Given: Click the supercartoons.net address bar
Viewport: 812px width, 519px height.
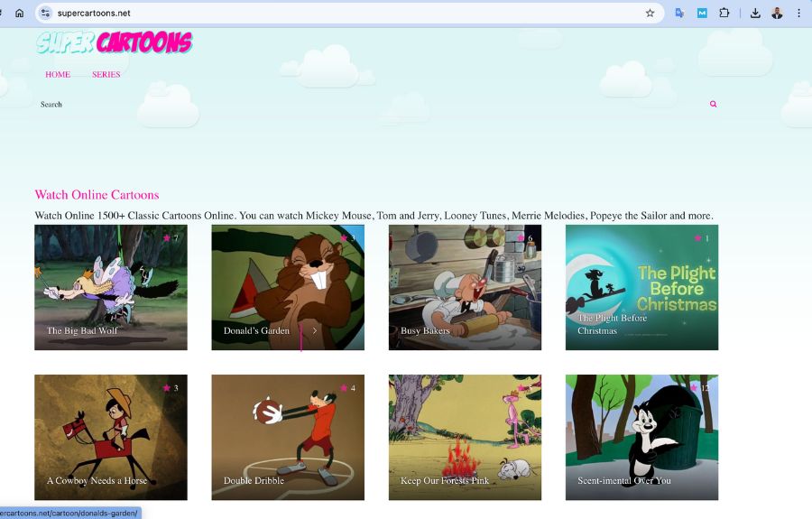Looking at the screenshot, I should (x=347, y=13).
